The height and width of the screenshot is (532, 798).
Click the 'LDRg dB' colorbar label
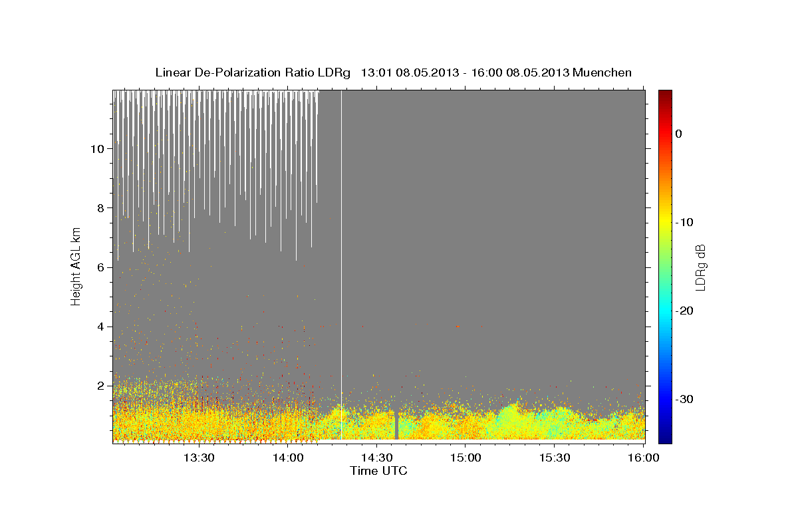[x=700, y=267]
